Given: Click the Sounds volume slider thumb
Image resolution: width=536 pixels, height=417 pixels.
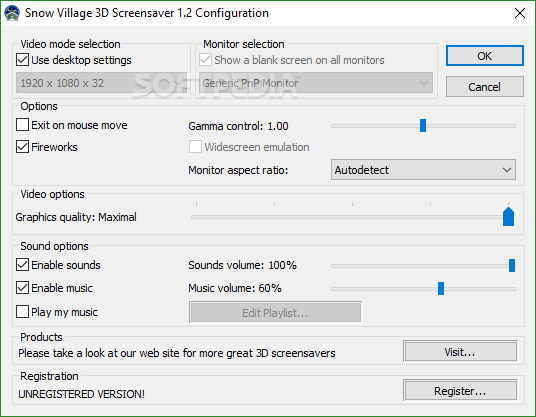Looking at the screenshot, I should (512, 265).
